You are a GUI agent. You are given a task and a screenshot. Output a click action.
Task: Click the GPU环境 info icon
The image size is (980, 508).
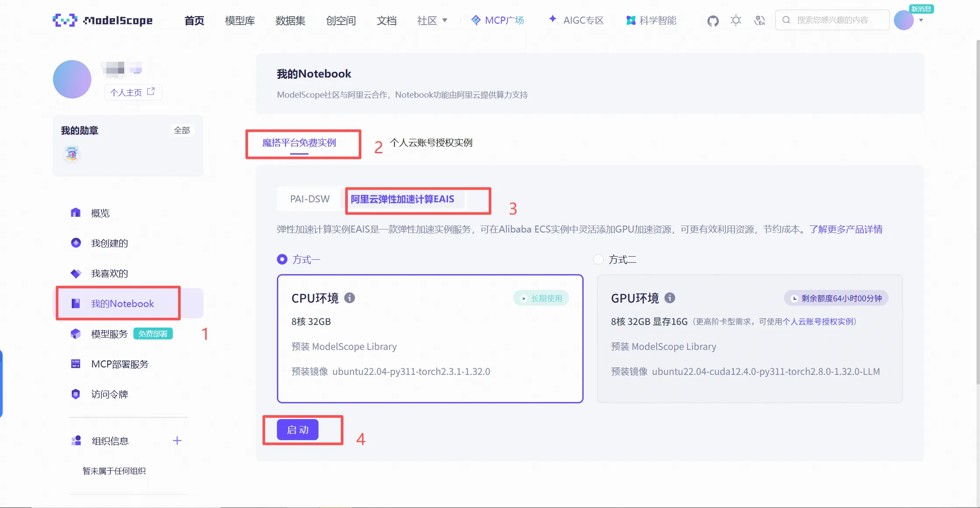pos(669,298)
